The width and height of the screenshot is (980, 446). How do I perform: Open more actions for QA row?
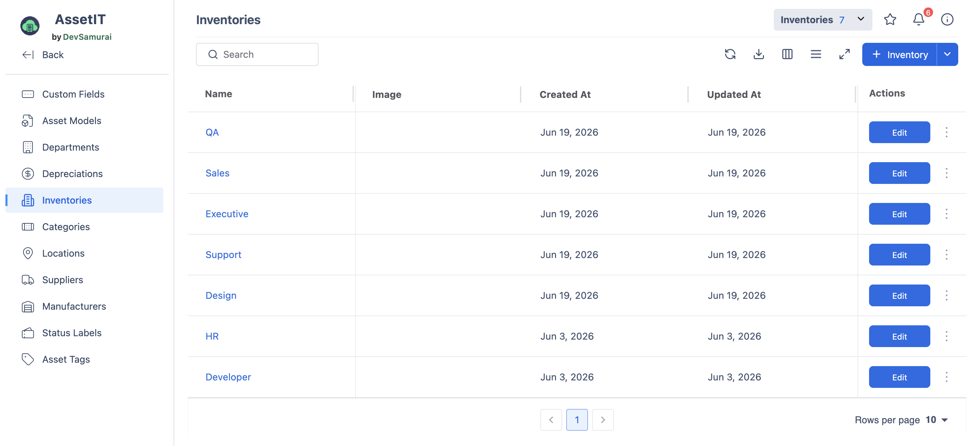[947, 132]
